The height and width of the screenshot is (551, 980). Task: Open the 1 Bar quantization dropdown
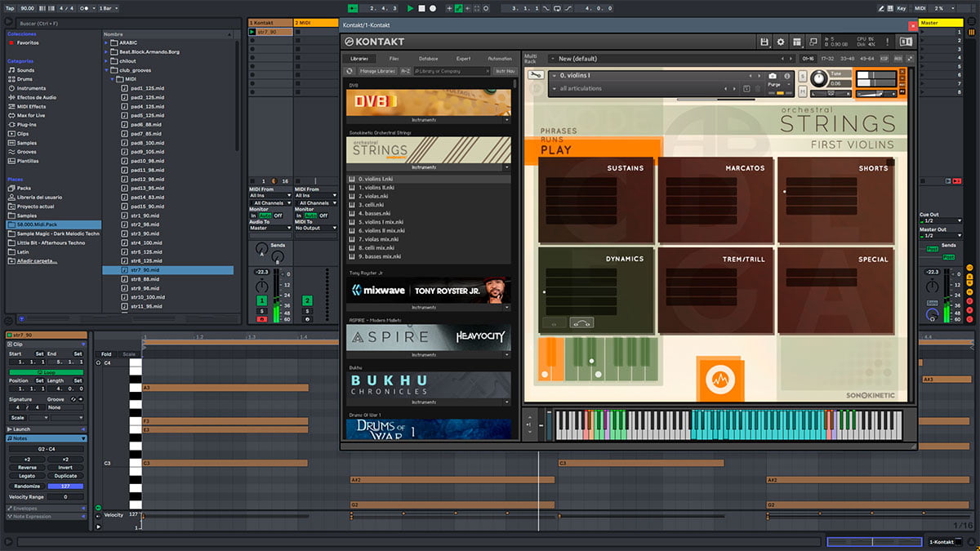(107, 8)
